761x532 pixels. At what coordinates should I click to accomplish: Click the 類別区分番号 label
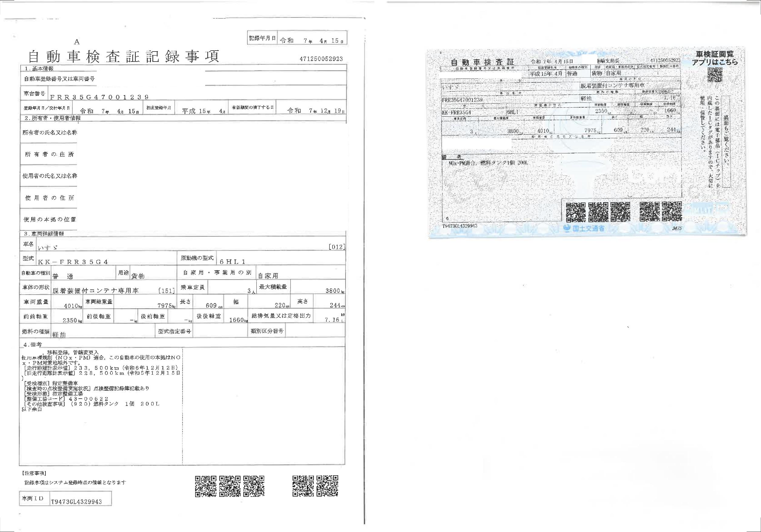pyautogui.click(x=267, y=331)
